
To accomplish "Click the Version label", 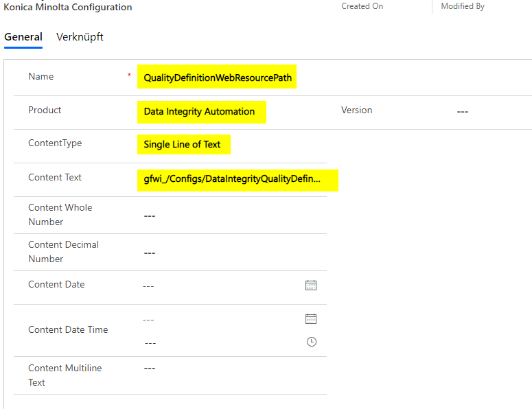I will [x=356, y=110].
